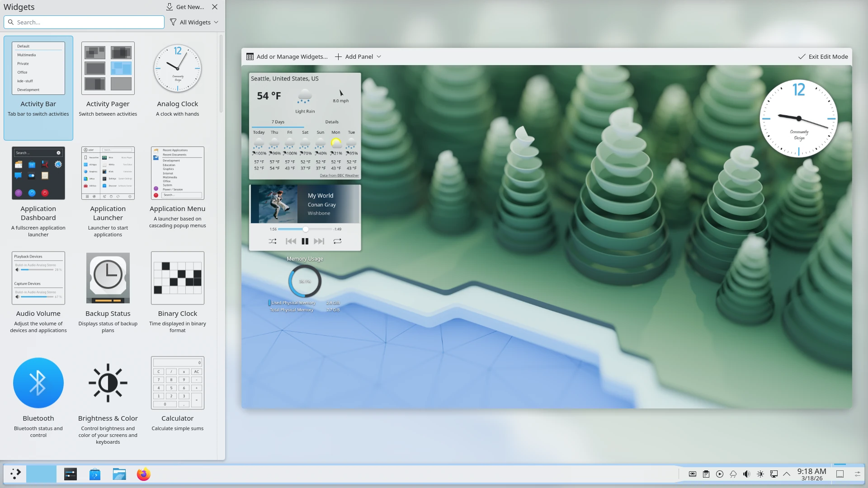Expand hidden system tray icons arrow
868x488 pixels.
[787, 474]
